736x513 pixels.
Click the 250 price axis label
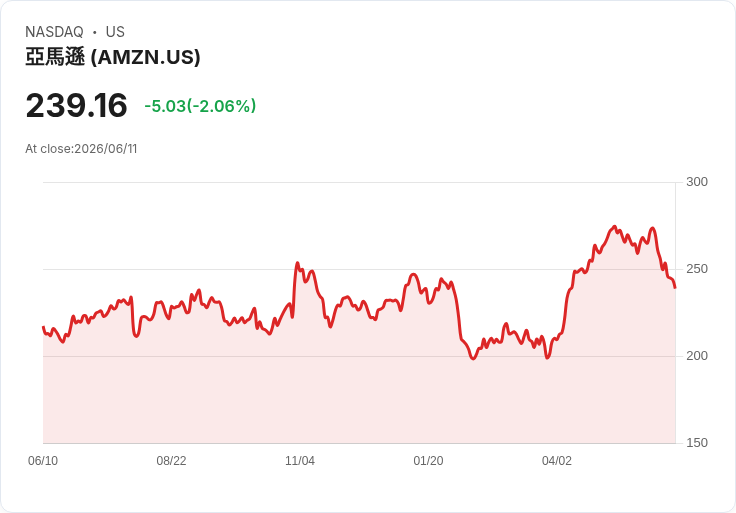point(697,269)
